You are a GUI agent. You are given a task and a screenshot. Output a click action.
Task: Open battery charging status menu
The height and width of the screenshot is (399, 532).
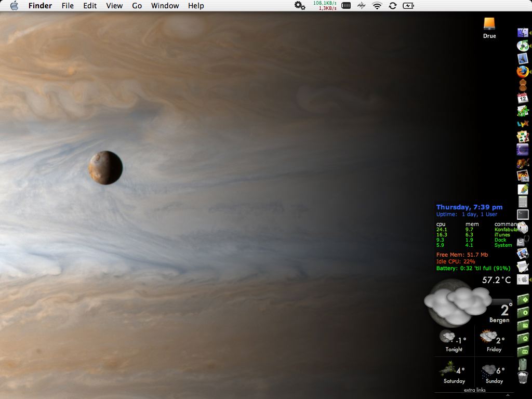(x=408, y=6)
